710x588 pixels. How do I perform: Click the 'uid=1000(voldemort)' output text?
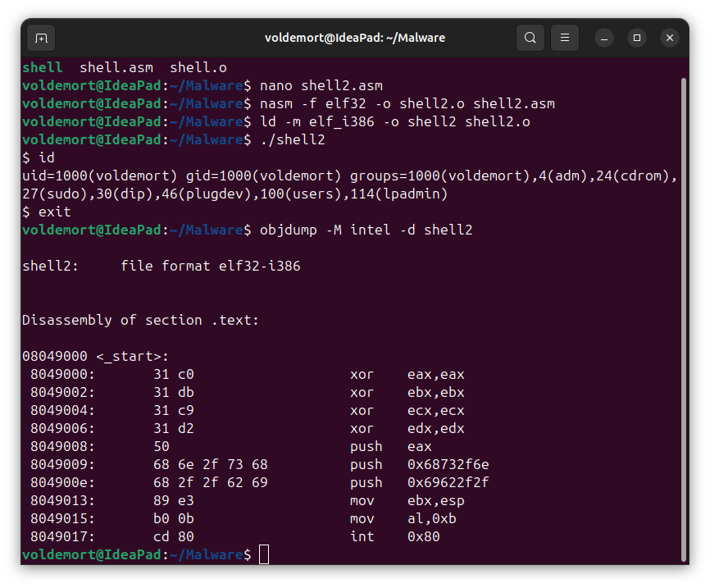(100, 175)
